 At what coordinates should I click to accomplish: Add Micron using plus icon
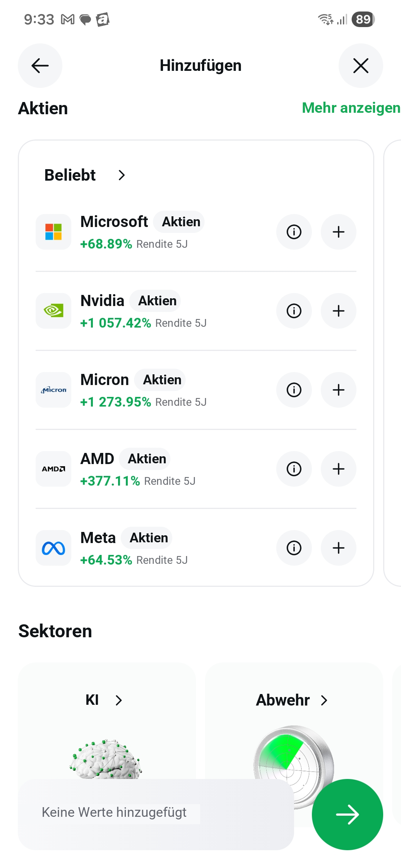point(339,390)
